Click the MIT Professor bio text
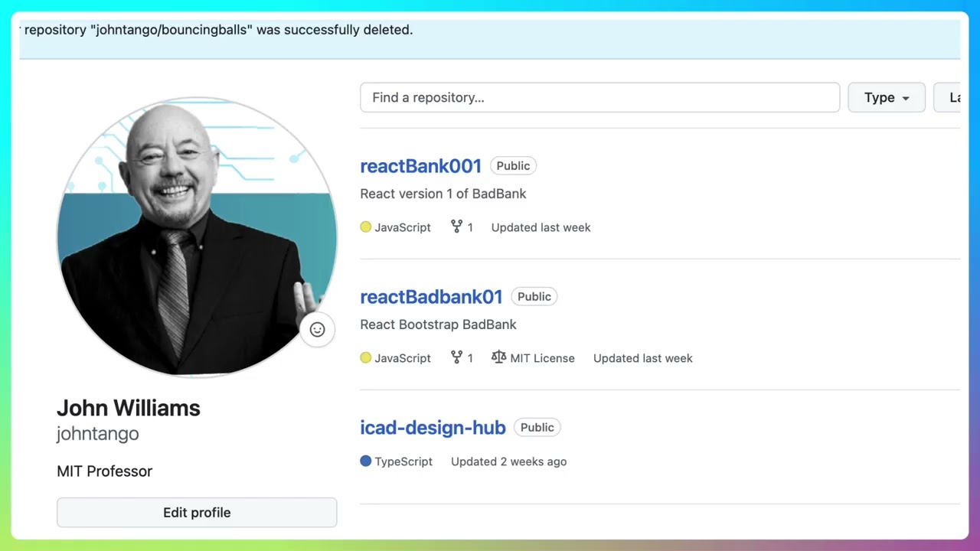 [104, 471]
